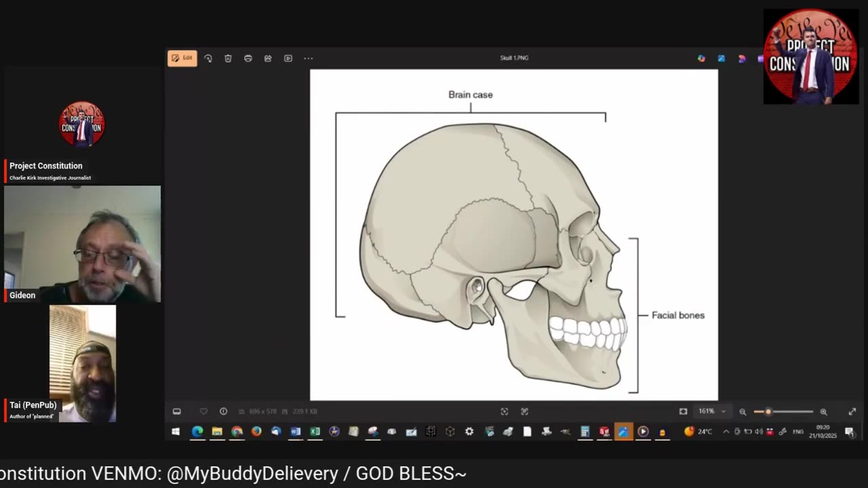Enter fullscreen with expand arrows icon
This screenshot has height=488, width=868.
pos(852,411)
